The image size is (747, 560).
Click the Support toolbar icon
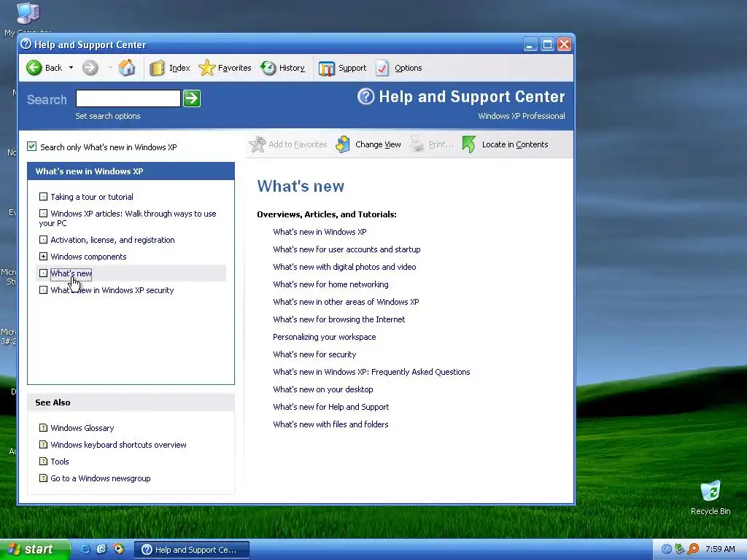326,68
